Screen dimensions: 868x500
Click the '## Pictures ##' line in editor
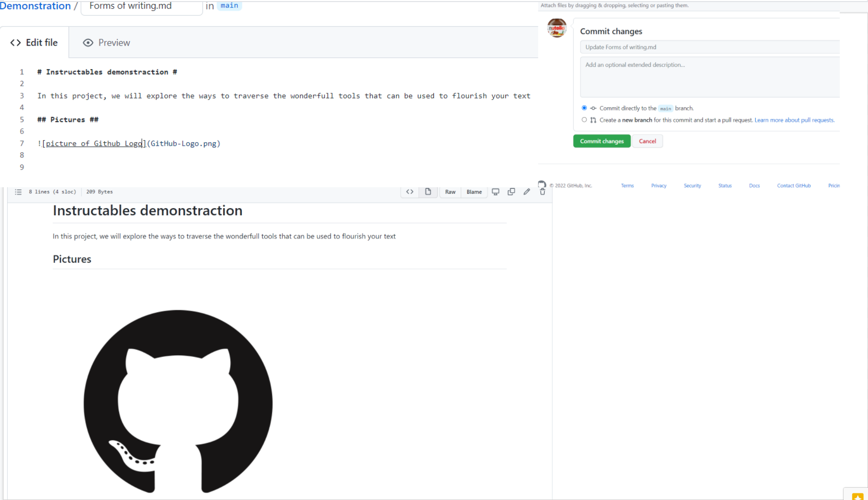tap(68, 120)
